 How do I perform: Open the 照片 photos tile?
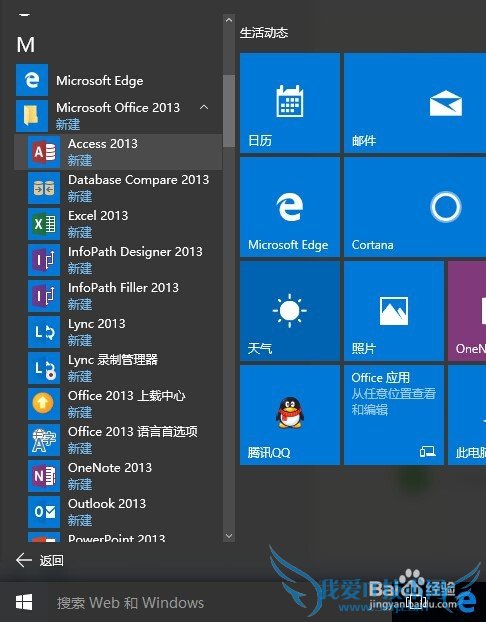tap(394, 311)
